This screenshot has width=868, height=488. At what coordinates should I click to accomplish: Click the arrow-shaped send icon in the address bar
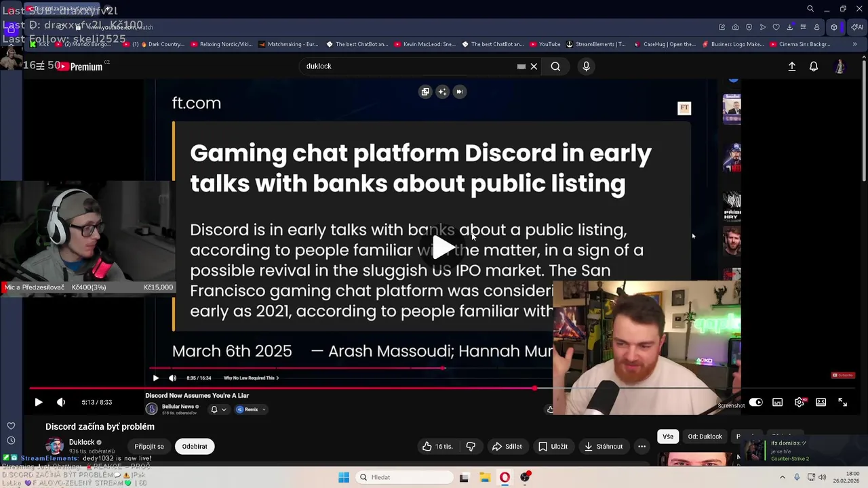click(763, 27)
